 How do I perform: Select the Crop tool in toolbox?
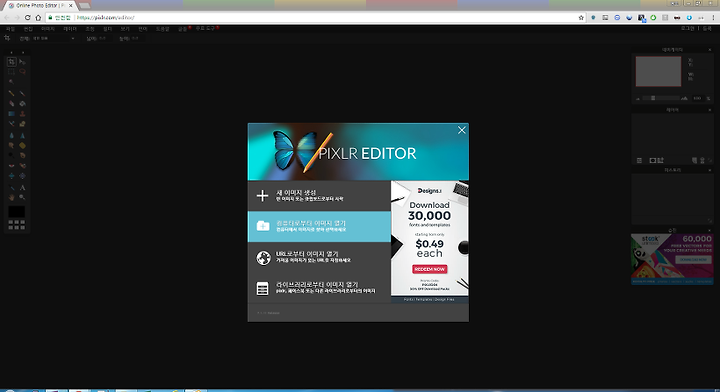pyautogui.click(x=11, y=62)
